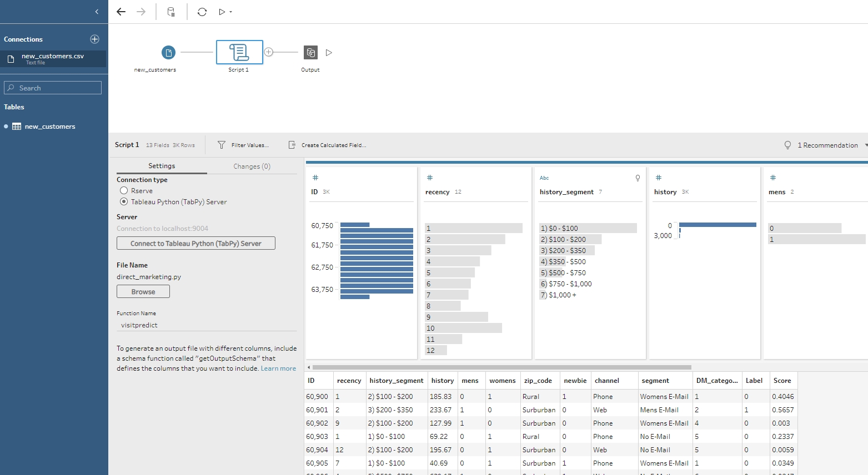Screen dimensions: 868x475
Task: Run the Output step with play icon
Action: [329, 53]
